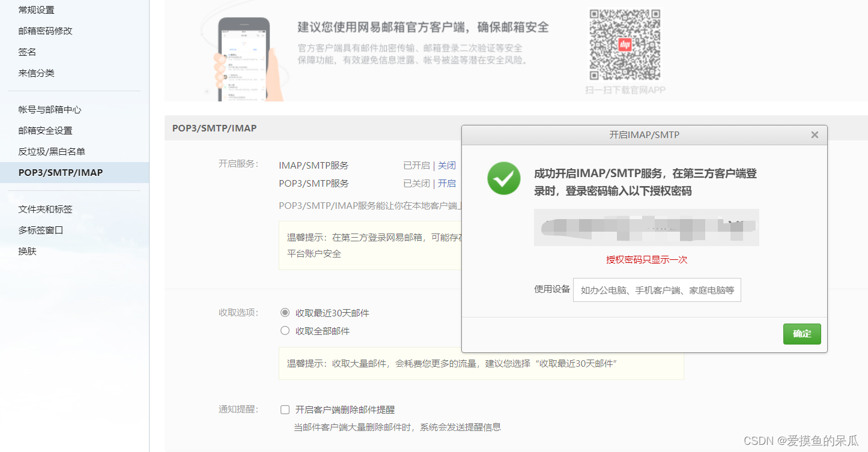868x452 pixels.
Task: Open 来信分类 settings
Action: tap(36, 73)
